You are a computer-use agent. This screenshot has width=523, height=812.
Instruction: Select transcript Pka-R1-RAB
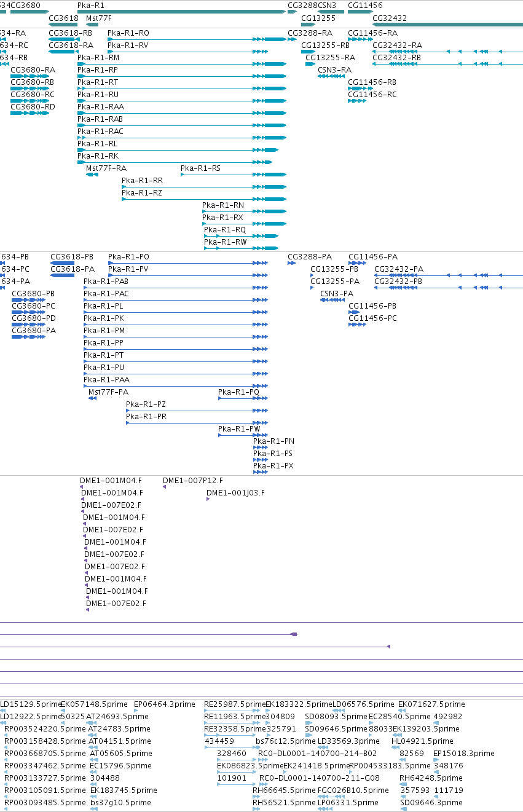pos(100,119)
